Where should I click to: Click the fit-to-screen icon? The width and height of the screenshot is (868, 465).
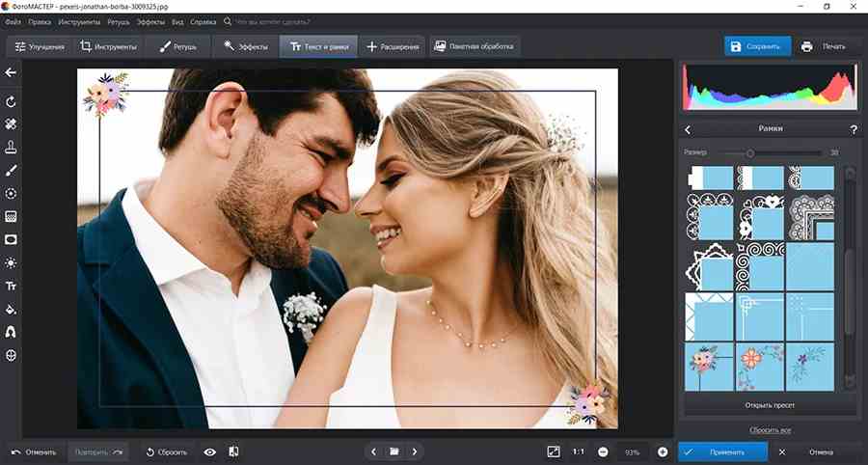(x=553, y=451)
